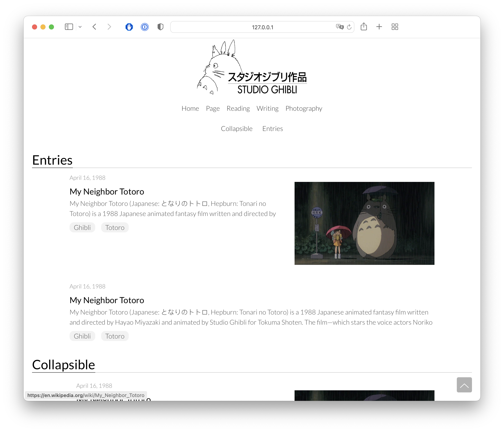Toggle the Safari sidebar panel icon
Viewport: 504px width, 432px height.
click(x=69, y=27)
